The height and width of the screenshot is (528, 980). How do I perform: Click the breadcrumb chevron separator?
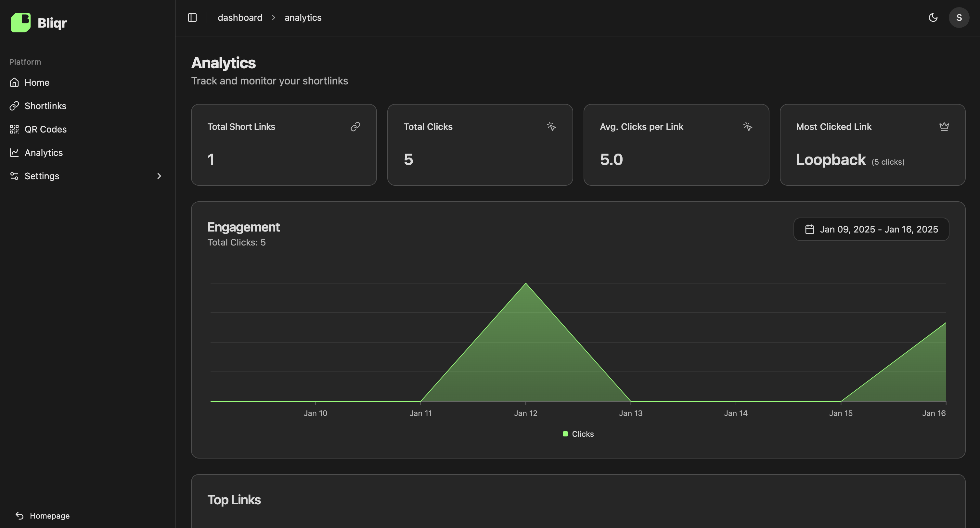click(274, 18)
